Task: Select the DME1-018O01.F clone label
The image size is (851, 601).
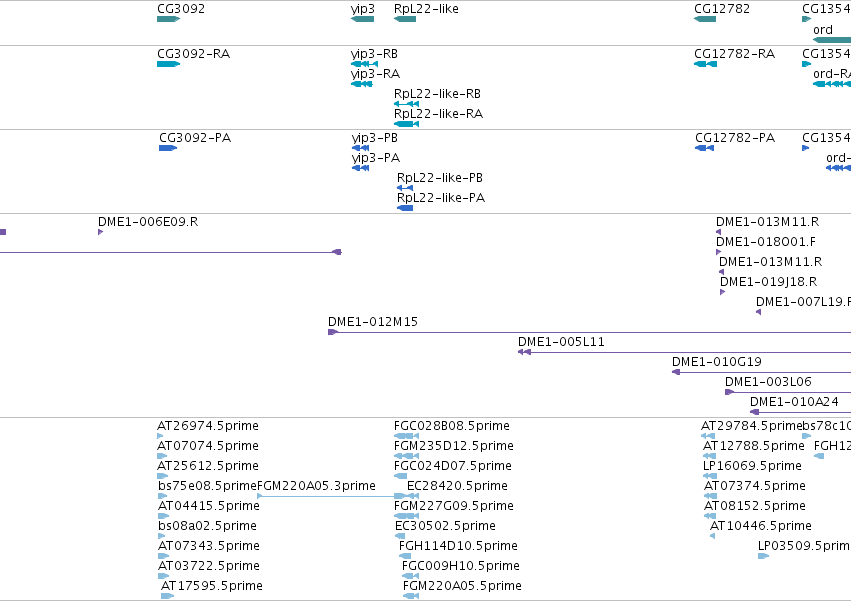Action: pyautogui.click(x=766, y=242)
